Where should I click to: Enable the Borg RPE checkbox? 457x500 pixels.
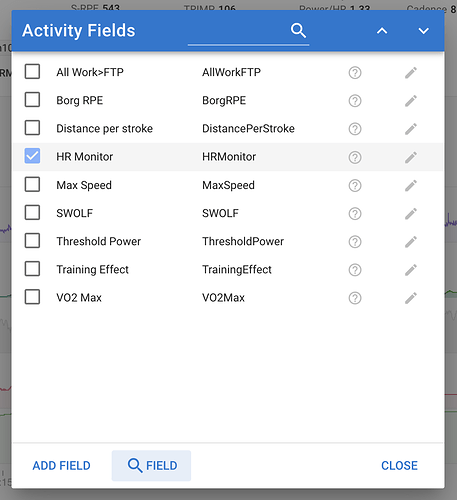32,100
